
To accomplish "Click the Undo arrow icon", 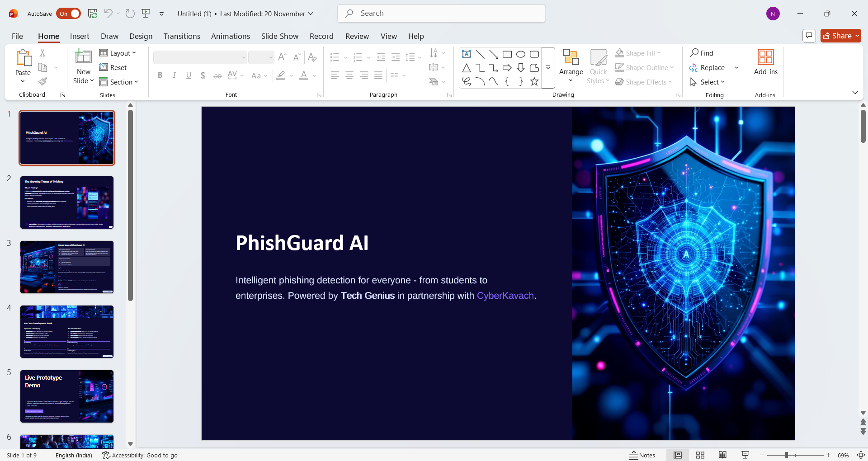I will 108,14.
